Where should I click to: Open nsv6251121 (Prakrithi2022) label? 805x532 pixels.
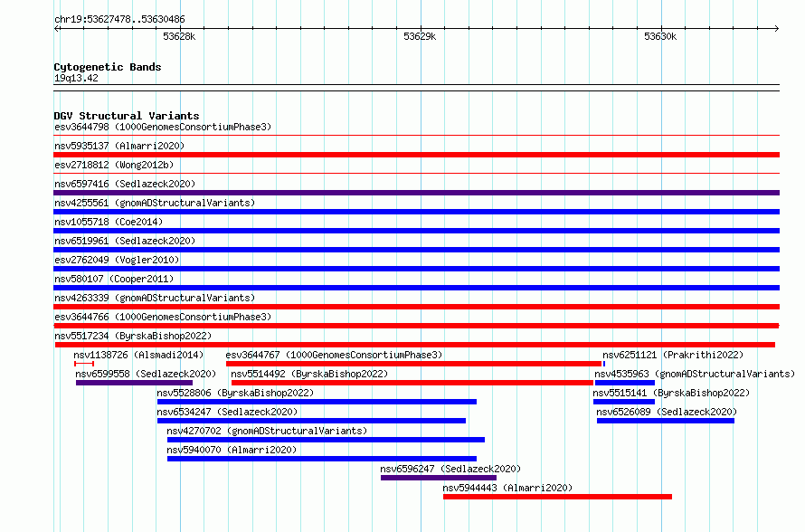[673, 355]
